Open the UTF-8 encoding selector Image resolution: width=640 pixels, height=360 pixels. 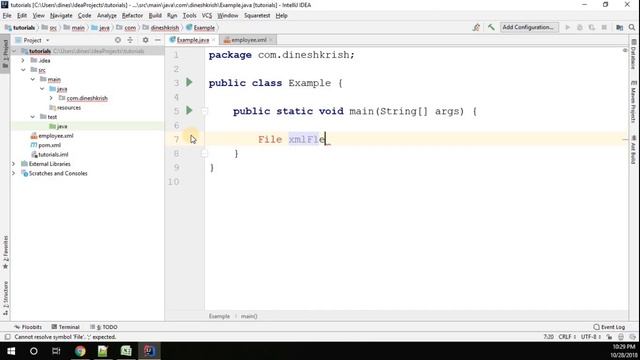[591, 337]
